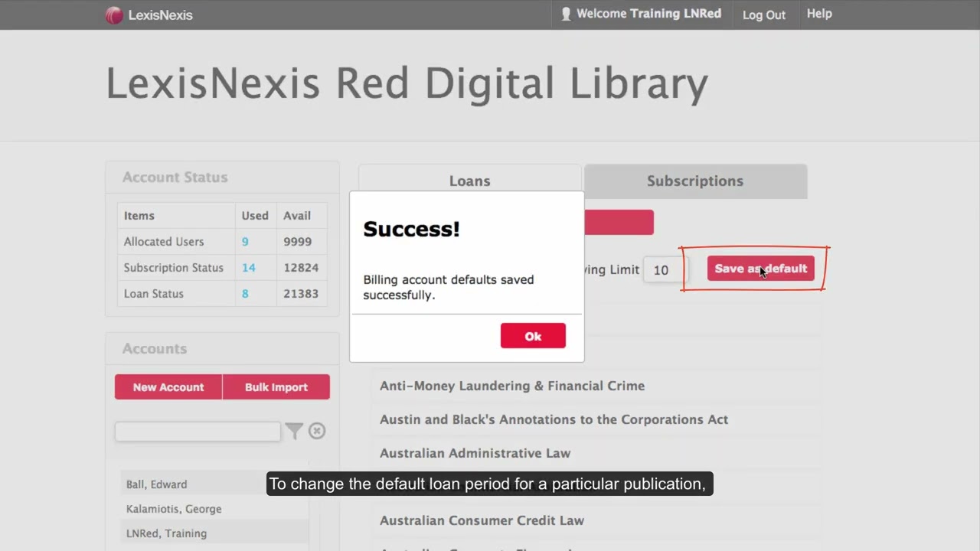This screenshot has height=551, width=980.
Task: Switch to the Loans tab
Action: pos(469,181)
